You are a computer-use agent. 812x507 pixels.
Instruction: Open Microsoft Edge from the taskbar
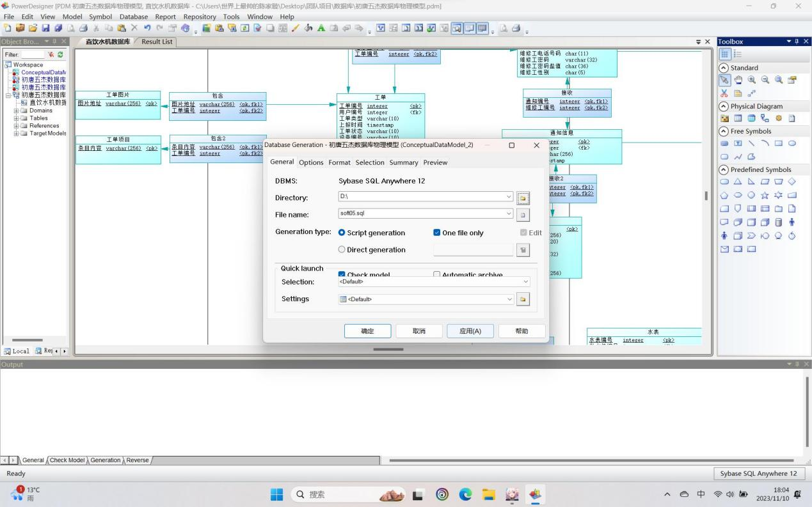point(465,494)
